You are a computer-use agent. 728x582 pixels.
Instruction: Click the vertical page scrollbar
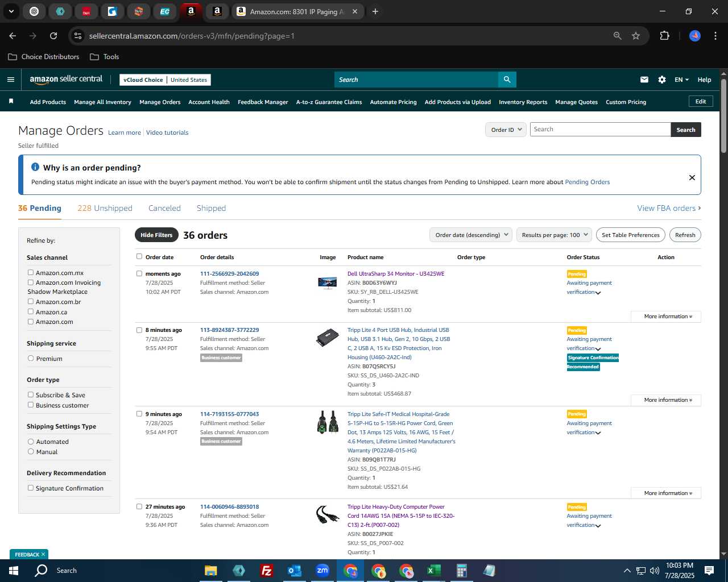723,115
